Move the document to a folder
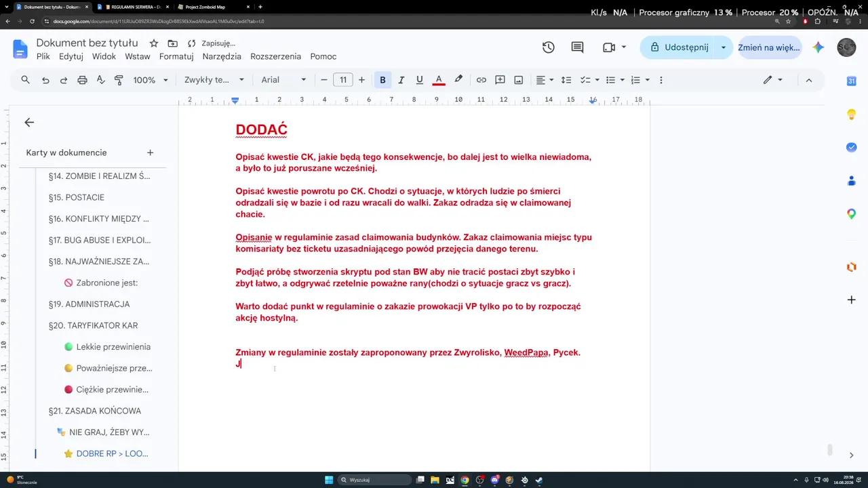Viewport: 868px width, 488px height. [x=172, y=43]
